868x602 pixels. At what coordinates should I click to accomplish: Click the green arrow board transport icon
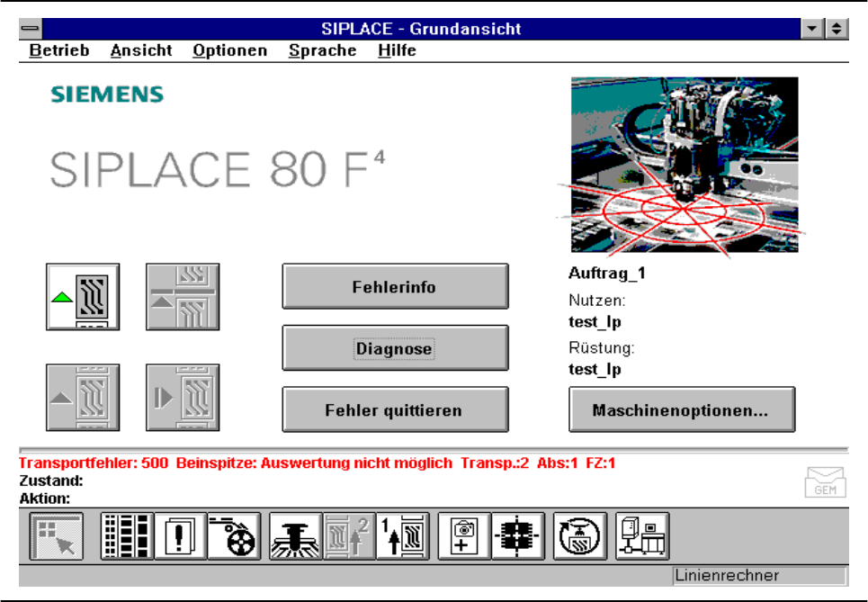pos(83,297)
